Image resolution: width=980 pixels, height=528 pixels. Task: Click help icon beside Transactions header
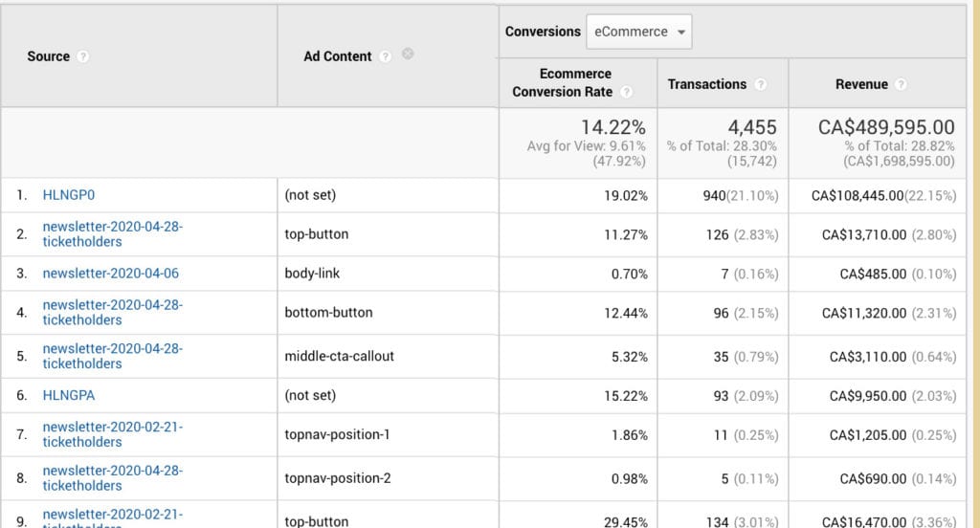[x=760, y=84]
